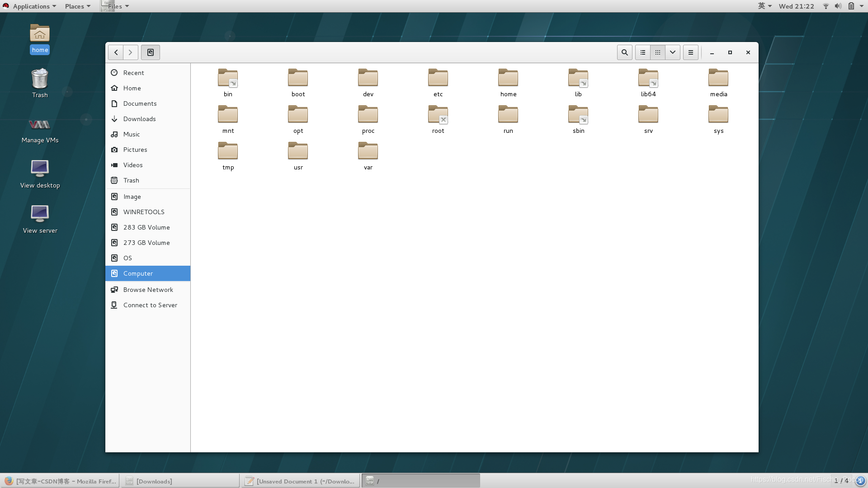This screenshot has height=488, width=868.
Task: Open desktop home folder icon
Action: (40, 39)
